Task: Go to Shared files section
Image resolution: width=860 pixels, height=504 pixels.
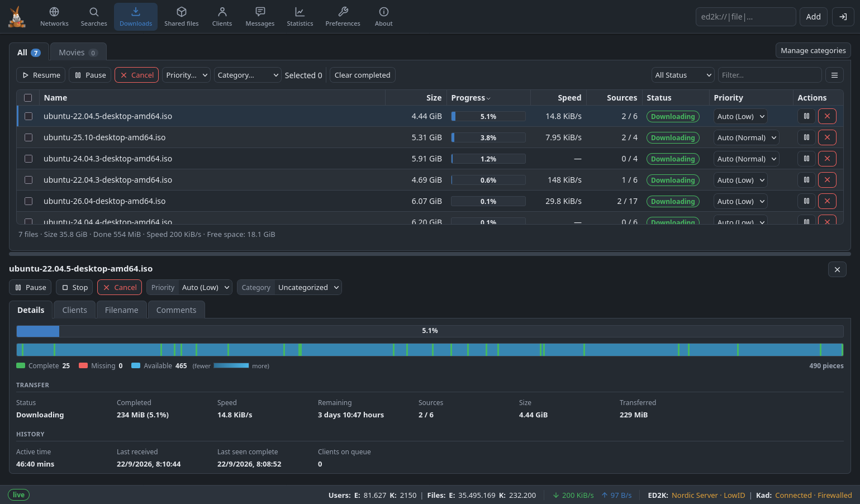Action: tap(181, 17)
